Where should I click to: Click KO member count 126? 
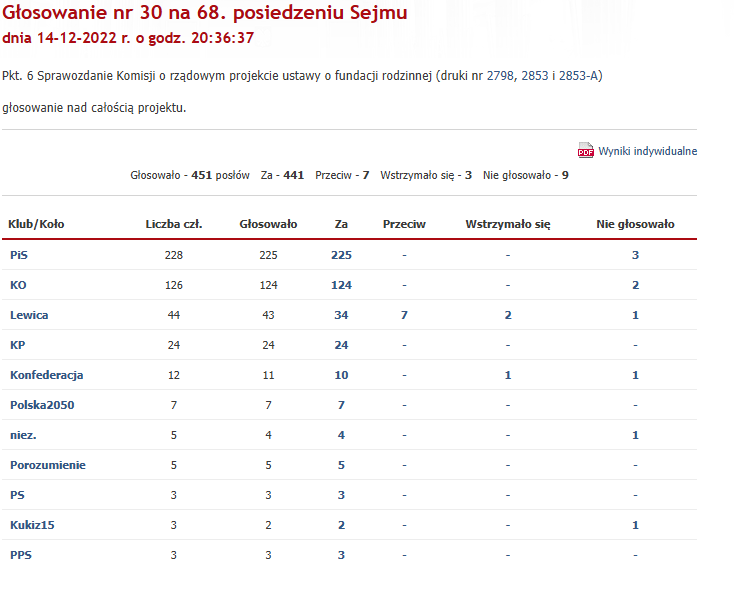(x=174, y=285)
